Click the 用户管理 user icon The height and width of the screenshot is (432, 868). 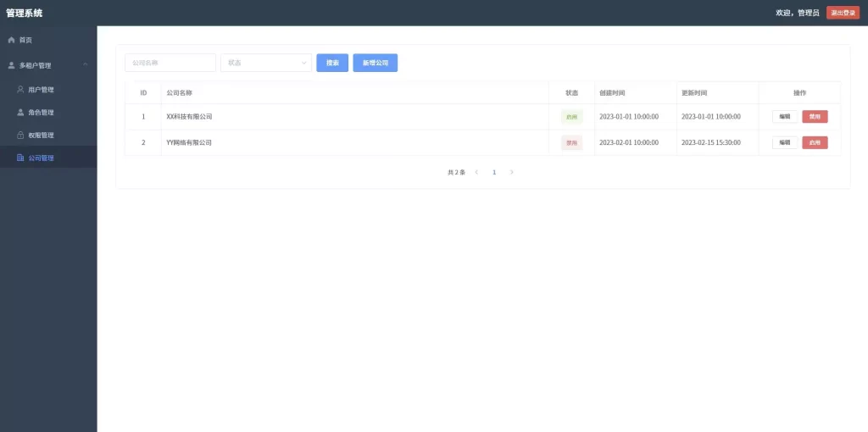(20, 89)
